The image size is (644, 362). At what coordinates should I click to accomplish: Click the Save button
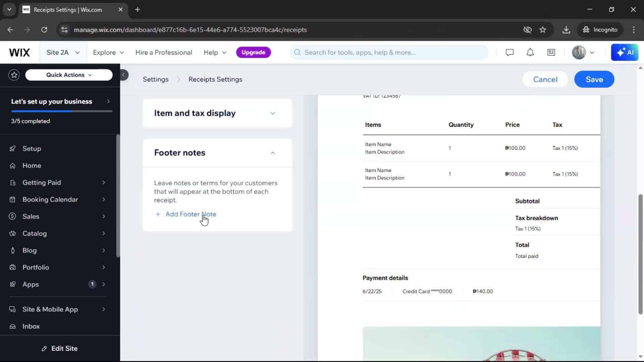(594, 79)
